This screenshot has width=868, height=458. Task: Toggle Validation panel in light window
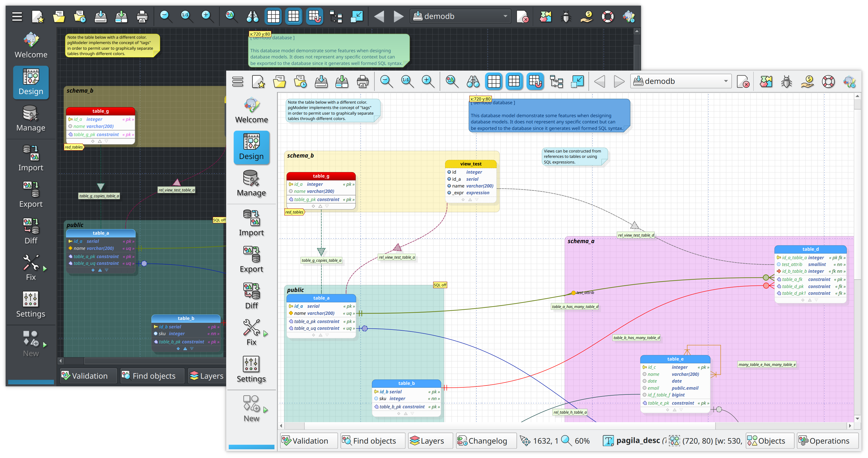coord(309,441)
